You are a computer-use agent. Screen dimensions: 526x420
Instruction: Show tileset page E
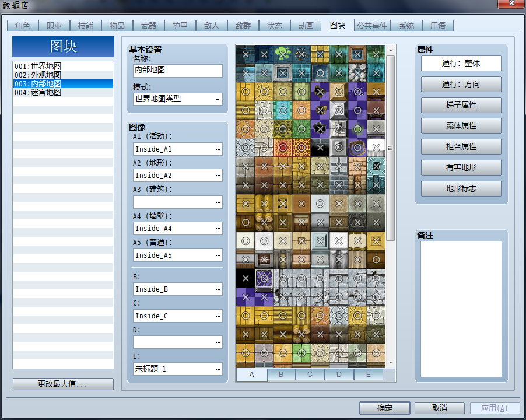(369, 374)
